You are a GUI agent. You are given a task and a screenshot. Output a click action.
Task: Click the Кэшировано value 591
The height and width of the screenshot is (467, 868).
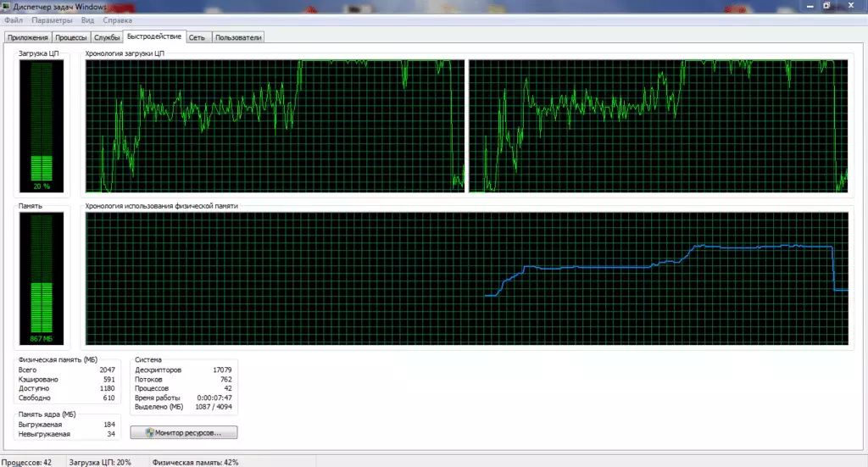pos(109,380)
